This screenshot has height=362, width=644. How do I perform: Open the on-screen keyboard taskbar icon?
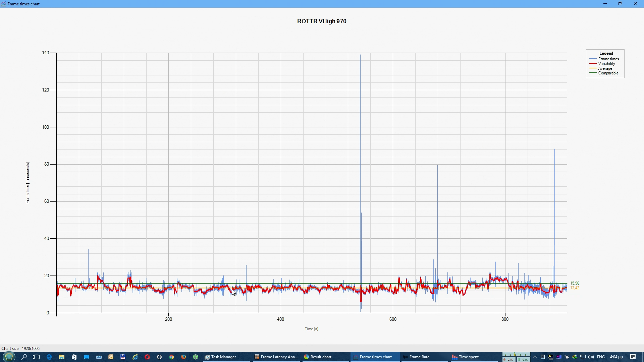click(x=99, y=357)
